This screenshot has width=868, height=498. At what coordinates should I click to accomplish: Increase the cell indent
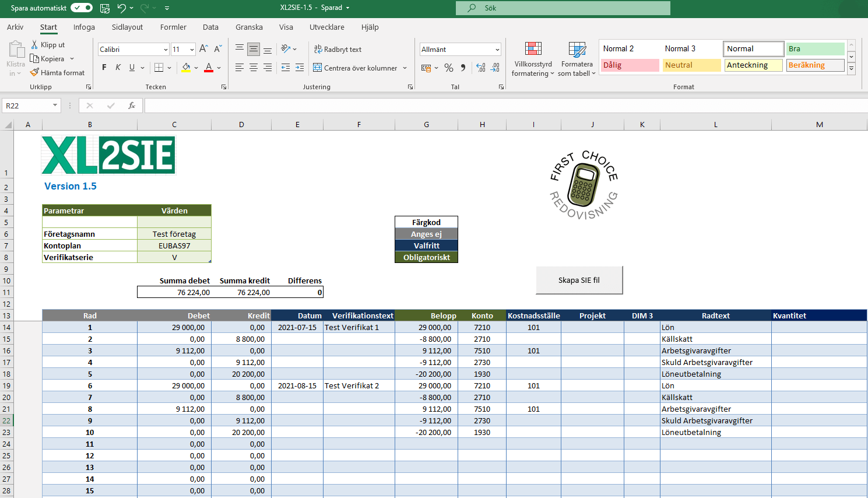(x=300, y=68)
